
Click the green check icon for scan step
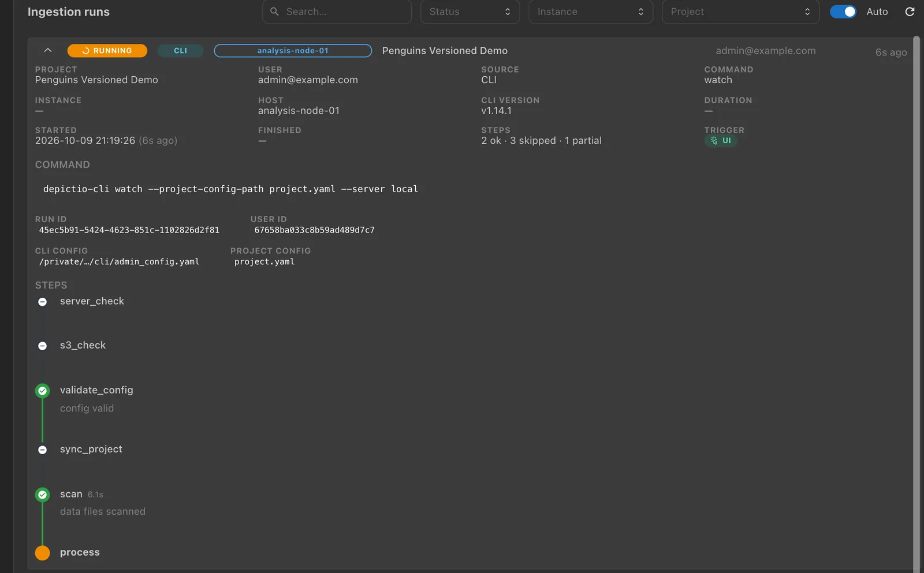pos(43,495)
